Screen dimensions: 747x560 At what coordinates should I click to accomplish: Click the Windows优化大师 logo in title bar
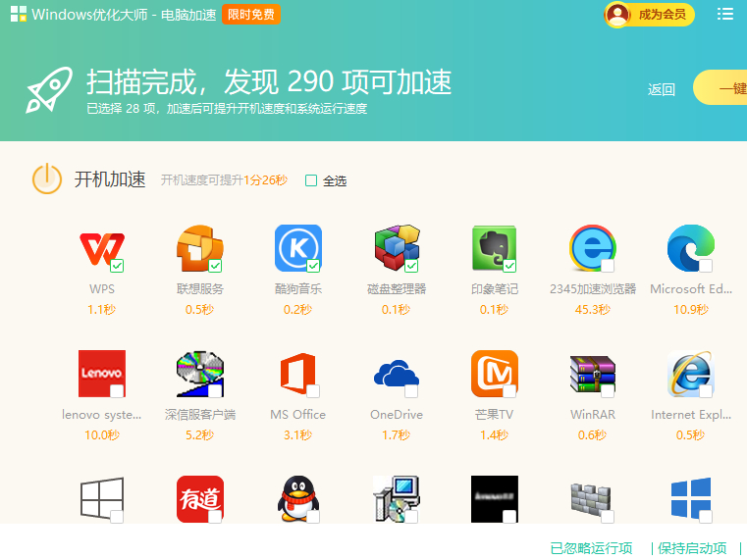[18, 14]
